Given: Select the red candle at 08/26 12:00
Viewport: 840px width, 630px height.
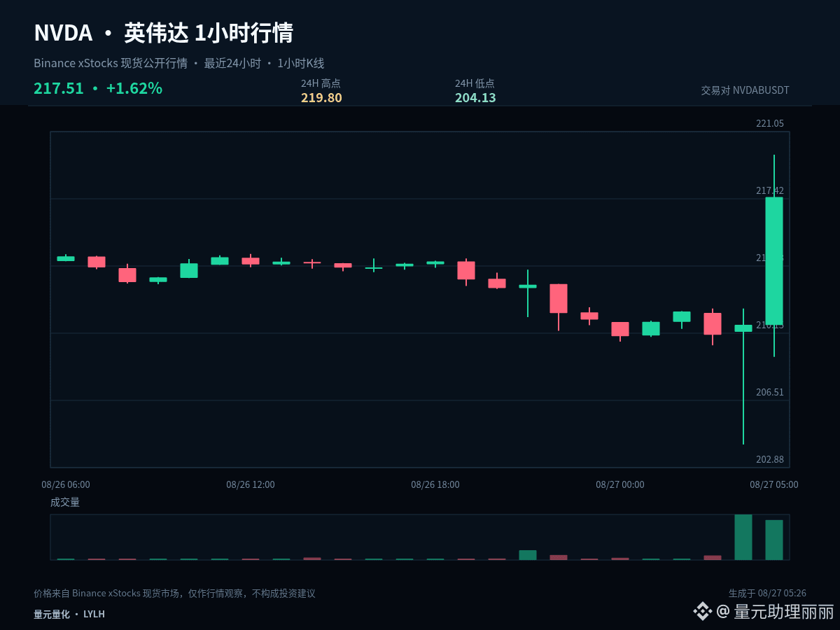Looking at the screenshot, I should pyautogui.click(x=251, y=261).
